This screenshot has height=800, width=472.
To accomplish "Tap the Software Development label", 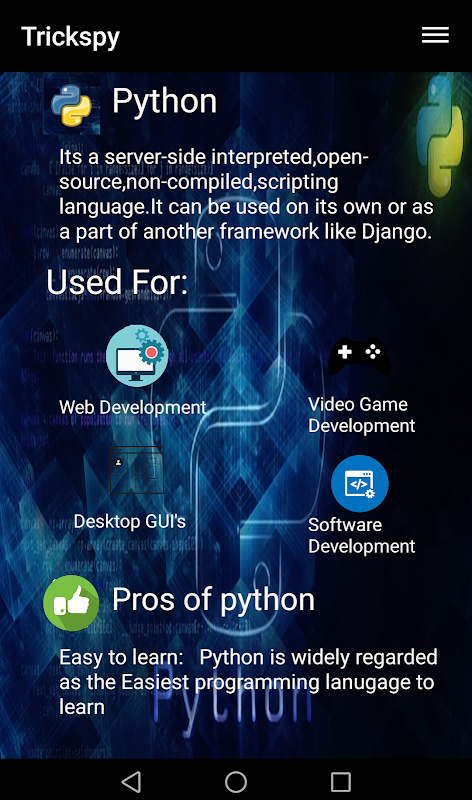I will [x=361, y=535].
